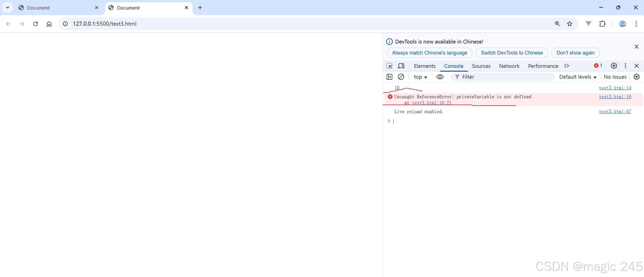Open the test3.html:16 source link

[615, 97]
